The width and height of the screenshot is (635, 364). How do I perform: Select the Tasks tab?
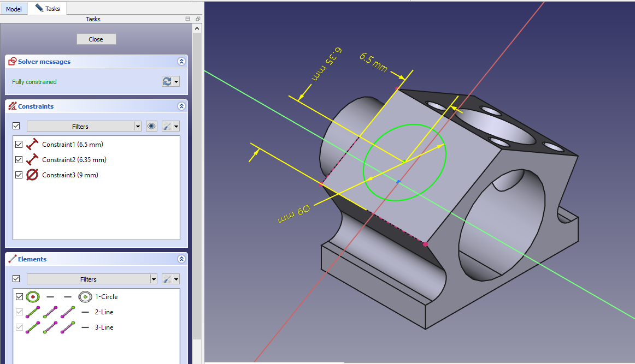pos(48,9)
